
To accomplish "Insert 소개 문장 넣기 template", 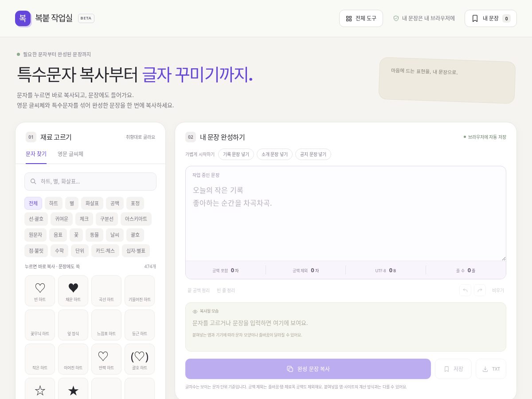I will click(274, 154).
